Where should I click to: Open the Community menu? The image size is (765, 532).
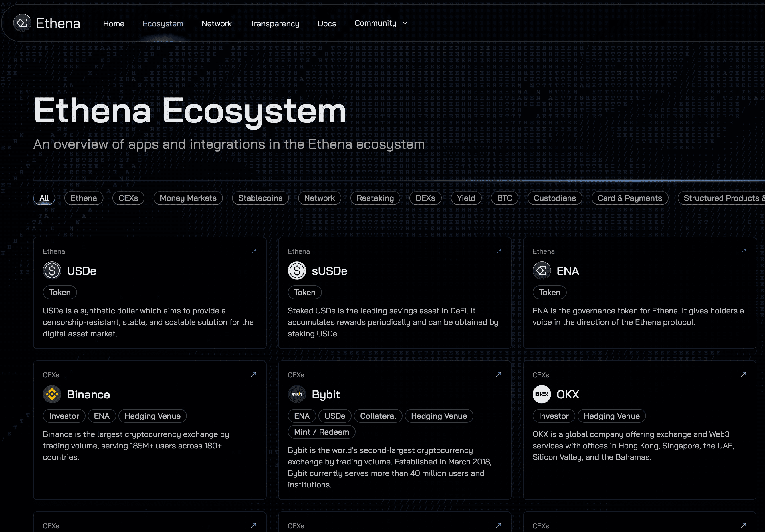coord(380,23)
